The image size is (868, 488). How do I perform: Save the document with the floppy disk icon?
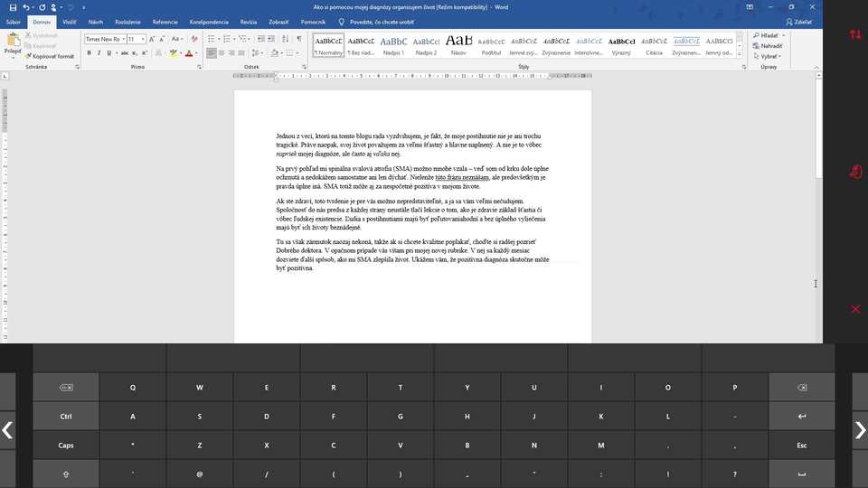pos(13,7)
